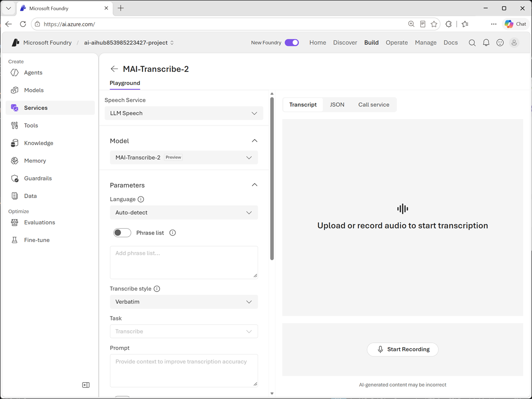Screen dimensions: 532x399
Task: Switch to the JSON tab
Action: click(x=337, y=105)
